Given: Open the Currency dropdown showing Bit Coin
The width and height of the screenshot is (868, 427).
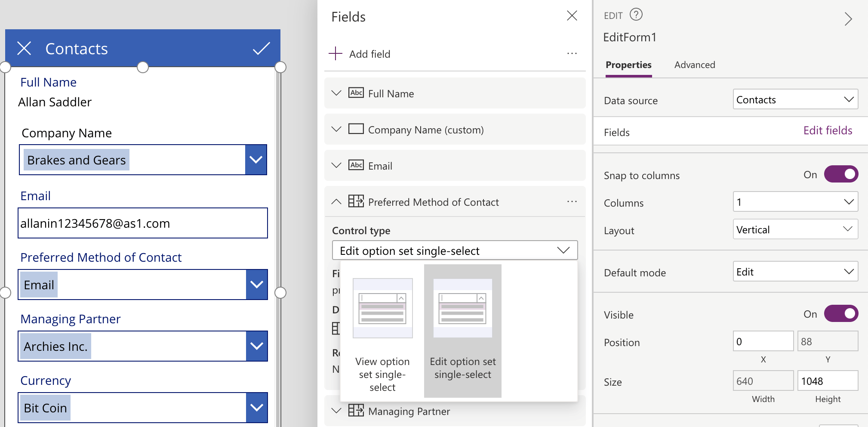Looking at the screenshot, I should [256, 408].
